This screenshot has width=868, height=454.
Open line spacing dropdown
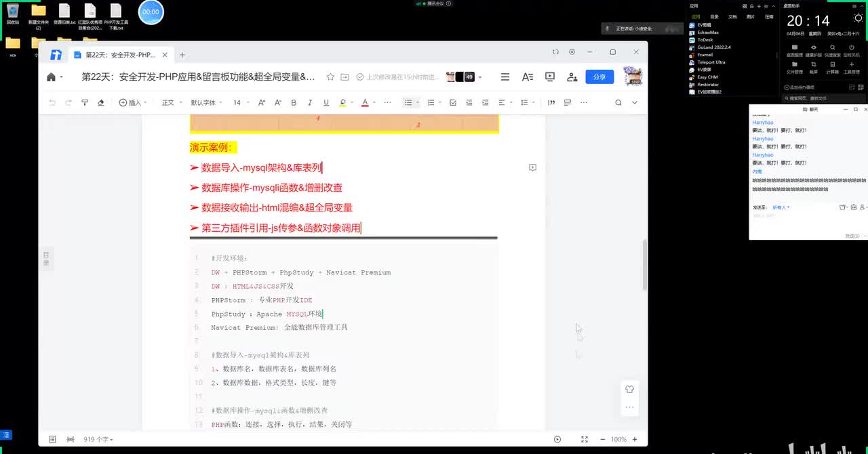point(528,102)
